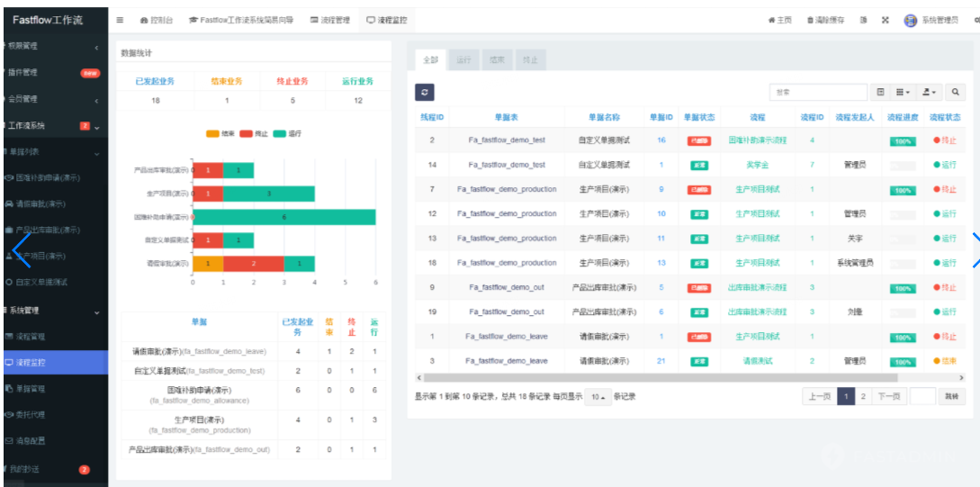Click the fullscreen icon in top bar
The width and height of the screenshot is (980, 487).
885,20
